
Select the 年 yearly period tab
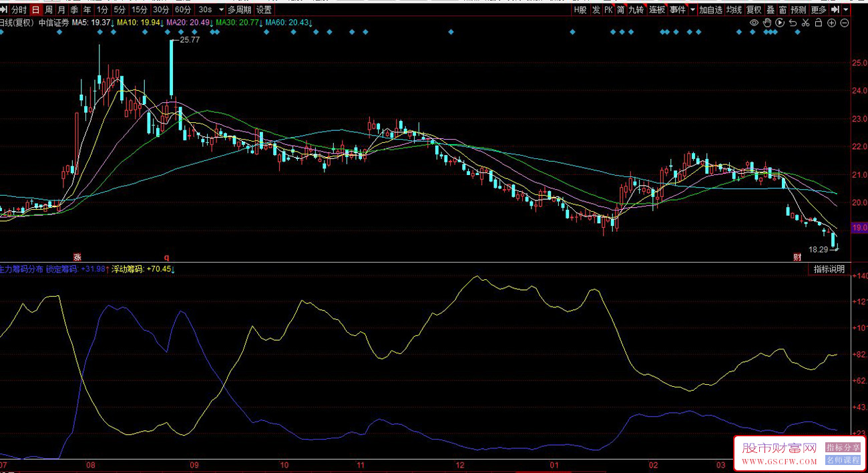pos(87,10)
